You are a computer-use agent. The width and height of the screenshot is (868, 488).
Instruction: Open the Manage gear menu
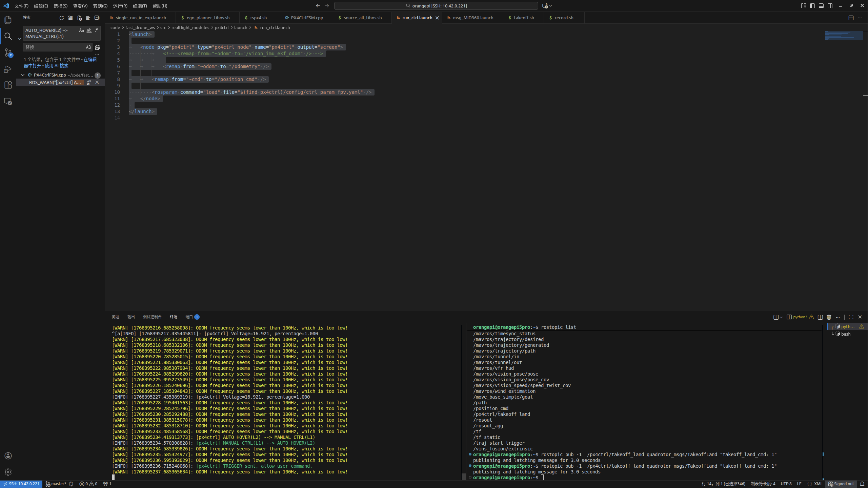[x=8, y=472]
